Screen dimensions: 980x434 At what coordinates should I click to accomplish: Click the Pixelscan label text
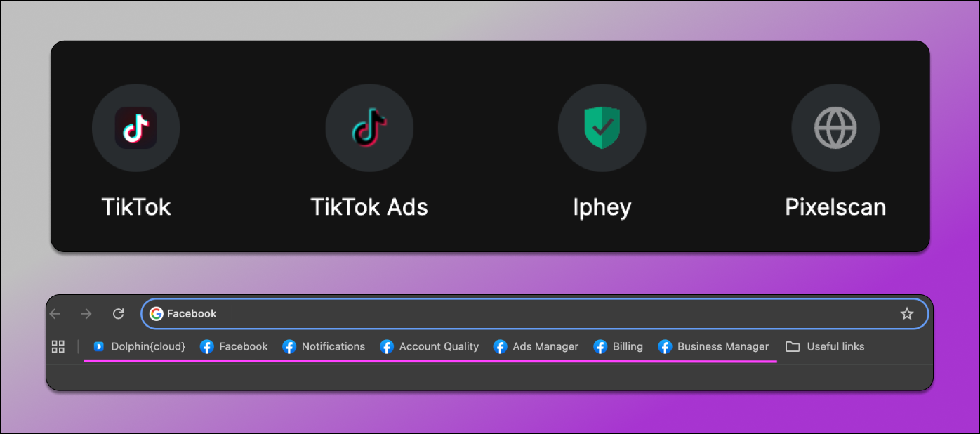835,207
